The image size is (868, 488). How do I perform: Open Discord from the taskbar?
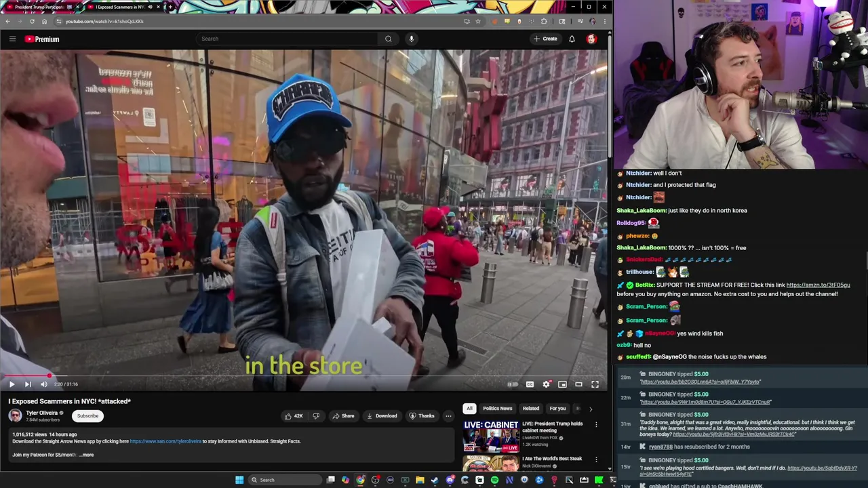pyautogui.click(x=450, y=480)
